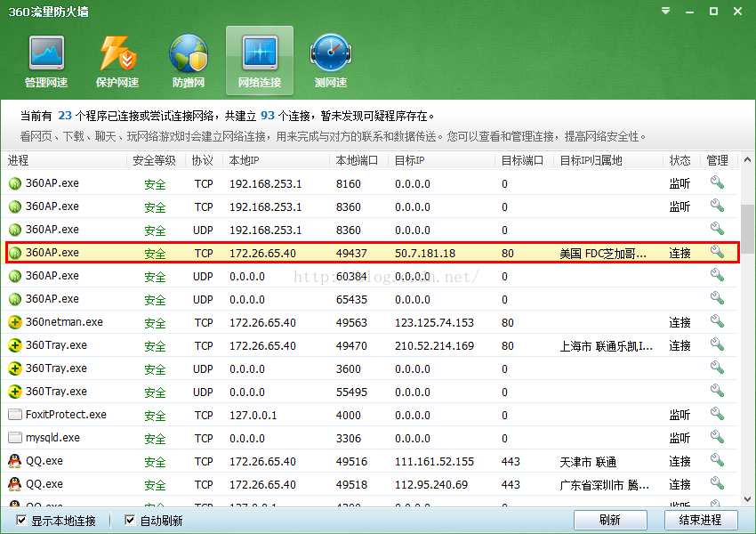The height and width of the screenshot is (534, 756).
Task: Select the mysqld.exe process name
Action: [x=52, y=438]
